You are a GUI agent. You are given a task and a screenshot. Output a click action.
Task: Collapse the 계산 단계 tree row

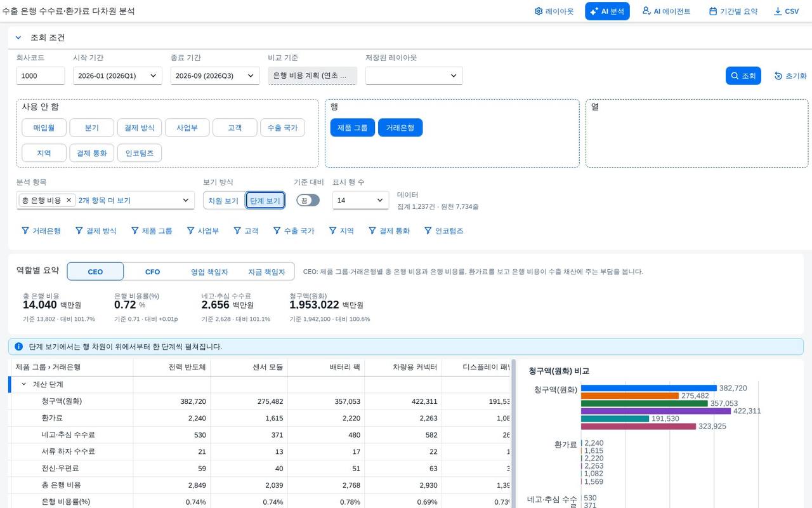[24, 384]
